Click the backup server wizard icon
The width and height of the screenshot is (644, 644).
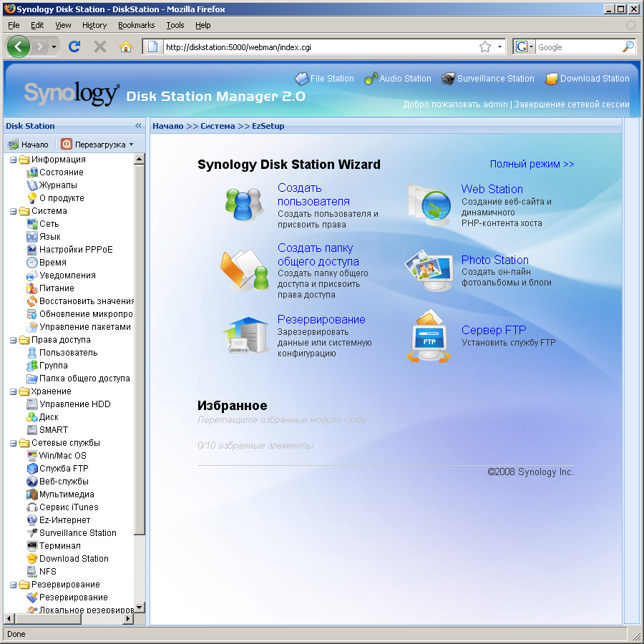(245, 335)
